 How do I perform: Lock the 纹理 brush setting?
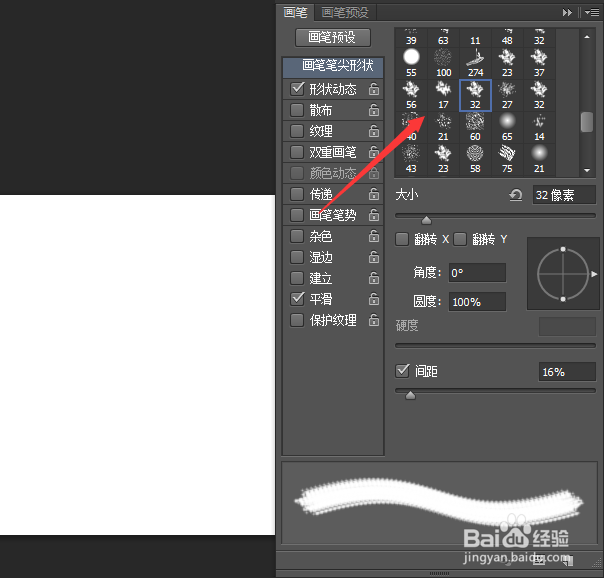pyautogui.click(x=373, y=131)
